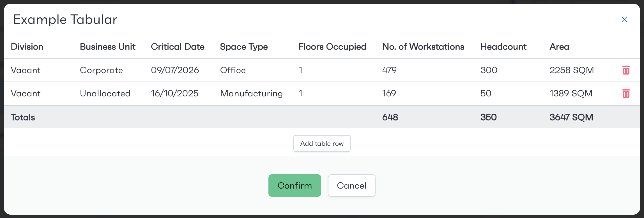Viewport: 644px width, 218px height.
Task: Click the Cancel button
Action: tap(351, 185)
